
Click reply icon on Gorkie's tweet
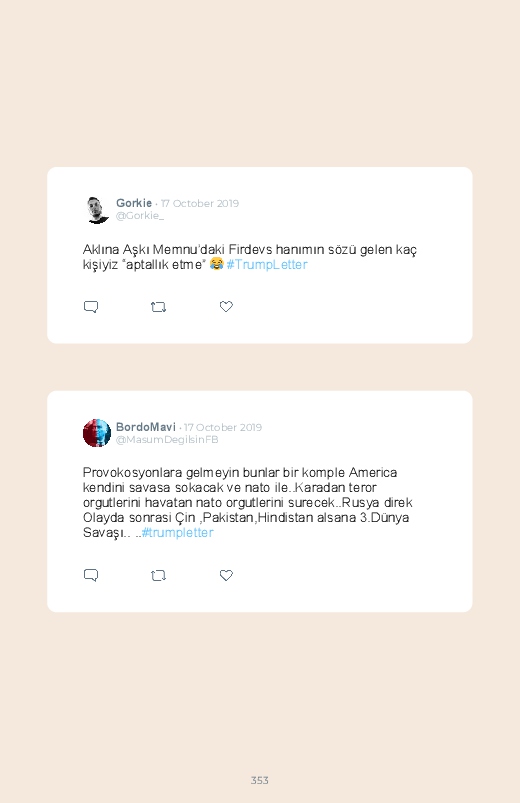(91, 307)
